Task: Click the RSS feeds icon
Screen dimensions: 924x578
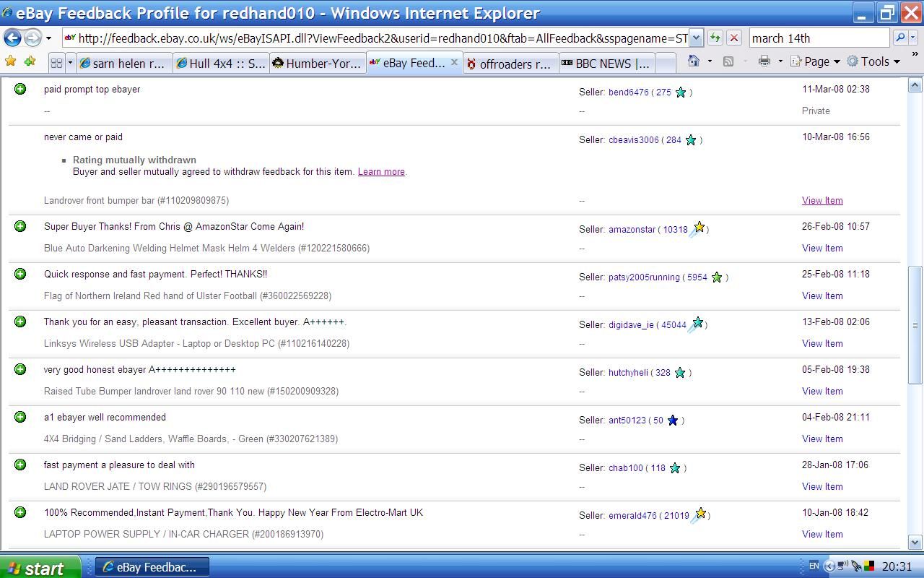Action: point(728,61)
